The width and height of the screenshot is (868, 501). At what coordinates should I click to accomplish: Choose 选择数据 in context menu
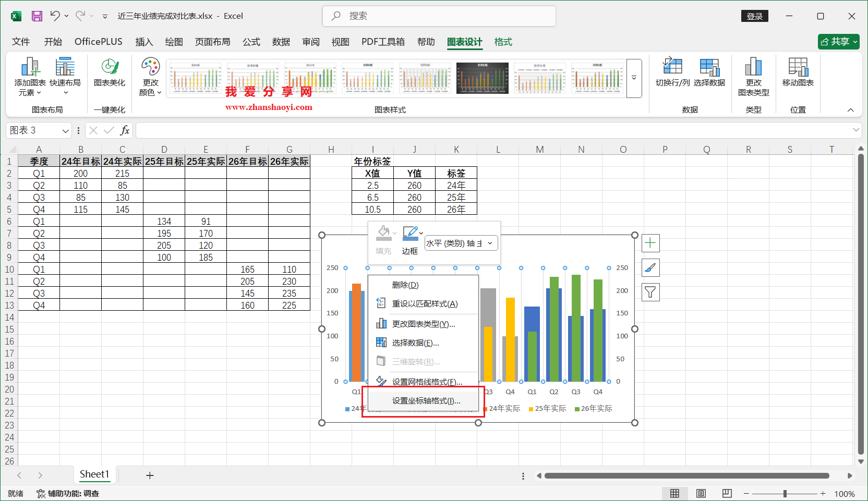coord(423,343)
